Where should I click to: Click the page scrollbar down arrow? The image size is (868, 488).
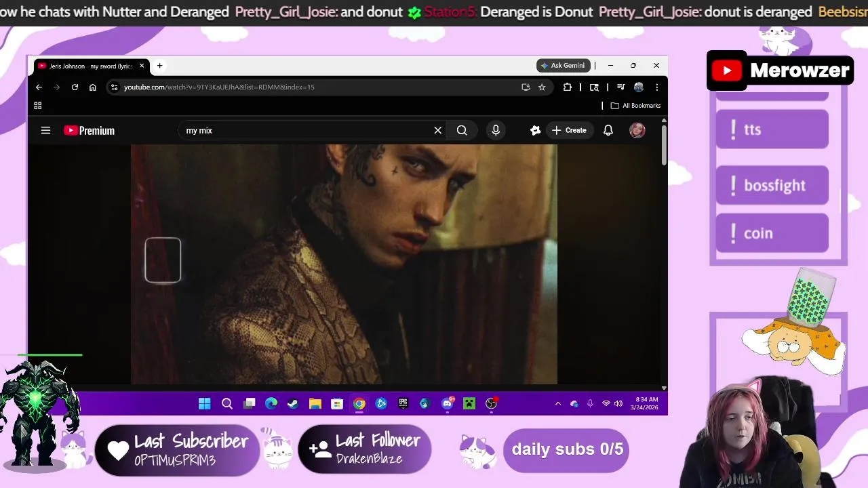click(664, 388)
